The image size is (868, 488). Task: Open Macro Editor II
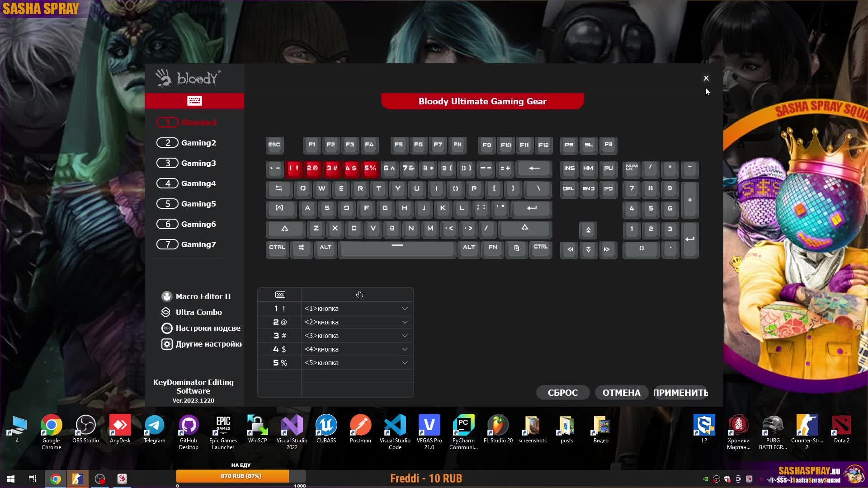click(x=203, y=296)
